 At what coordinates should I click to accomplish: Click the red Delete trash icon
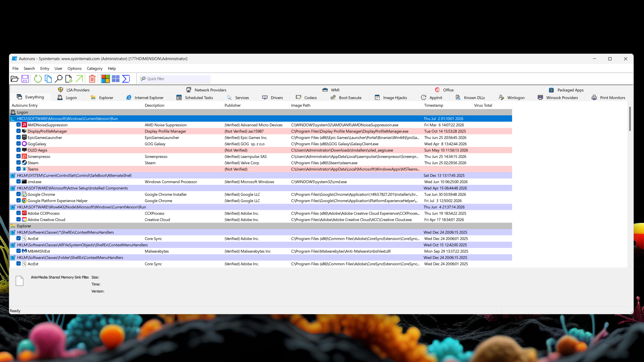(92, 79)
